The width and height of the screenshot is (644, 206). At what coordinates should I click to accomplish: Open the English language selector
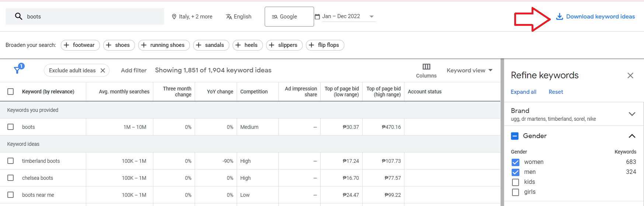tap(239, 17)
